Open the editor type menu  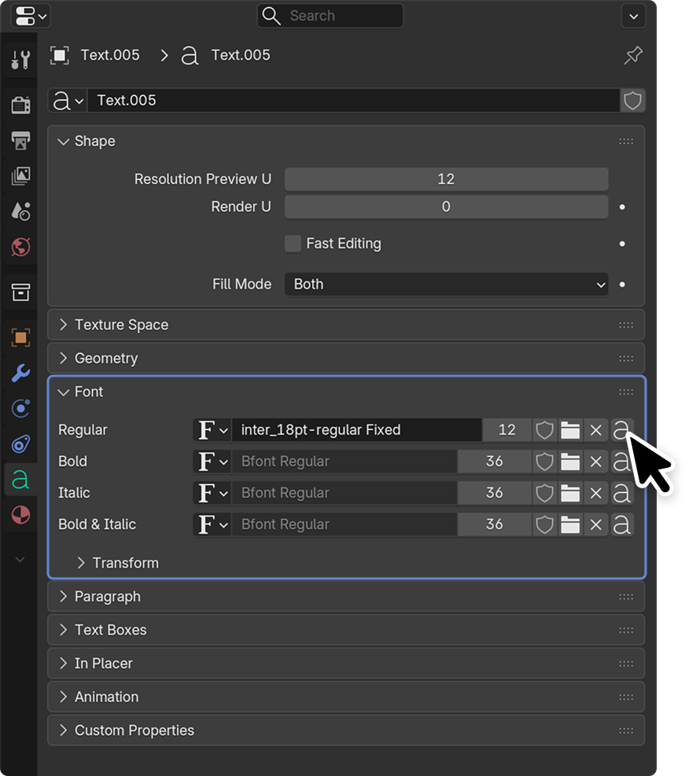(30, 16)
